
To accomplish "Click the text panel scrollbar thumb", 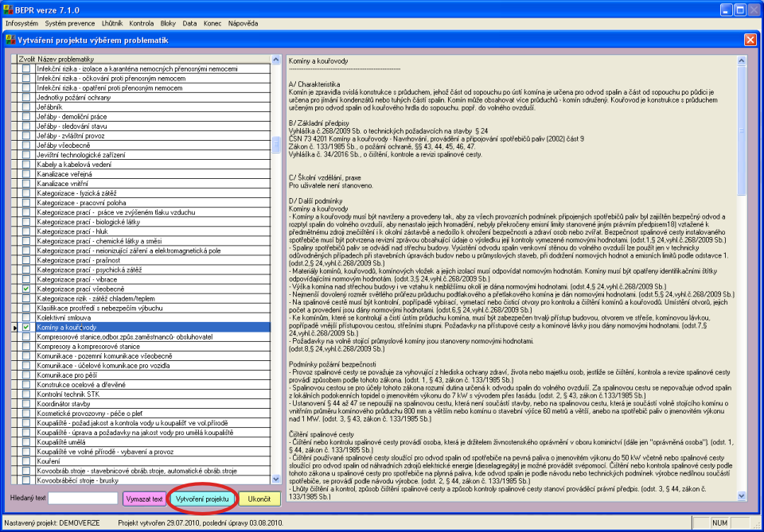I will (x=742, y=130).
